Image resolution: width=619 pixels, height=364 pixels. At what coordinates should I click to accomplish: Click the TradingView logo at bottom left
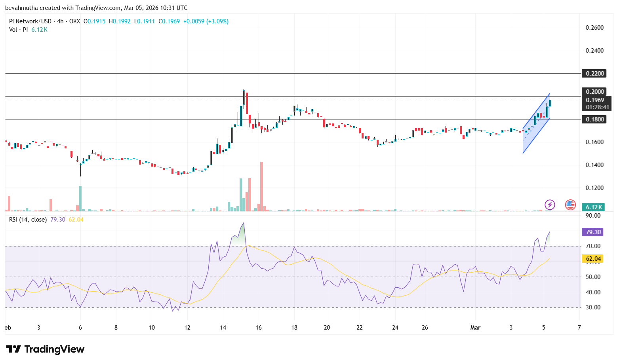[x=45, y=349]
